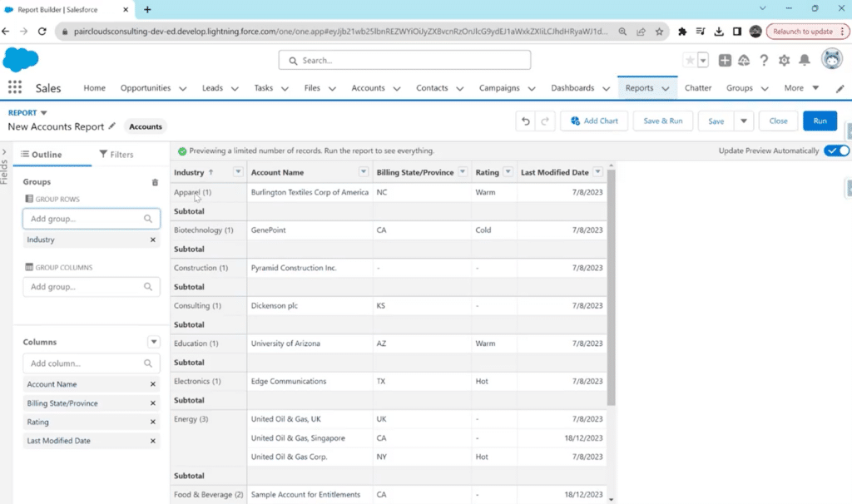
Task: Open Trailhead guidance cloud icon
Action: click(x=744, y=60)
